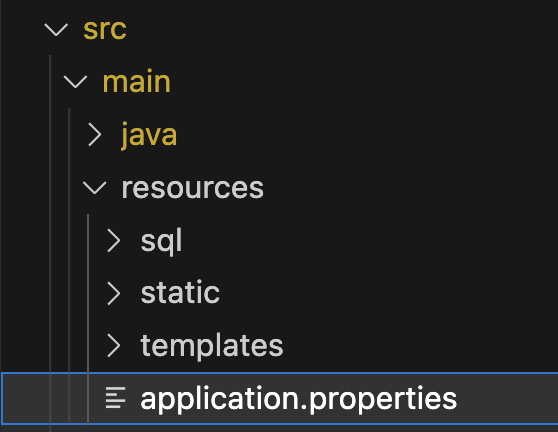This screenshot has width=558, height=432.
Task: Select the java folder label
Action: [149, 135]
